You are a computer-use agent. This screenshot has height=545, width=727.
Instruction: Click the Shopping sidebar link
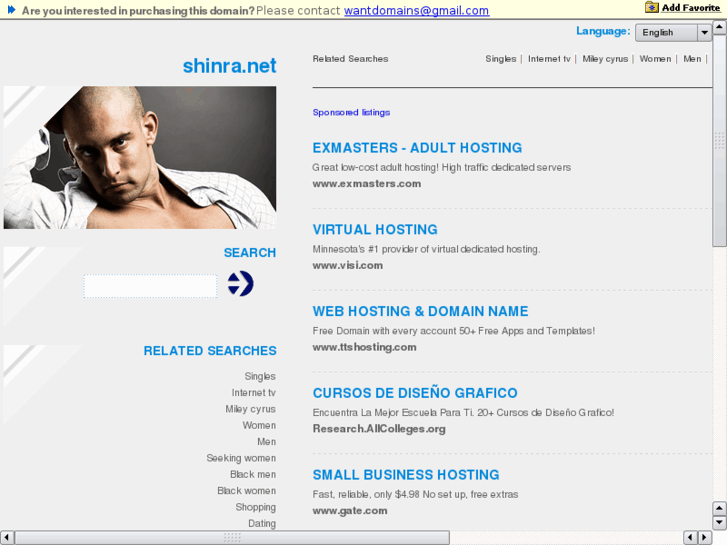point(255,507)
